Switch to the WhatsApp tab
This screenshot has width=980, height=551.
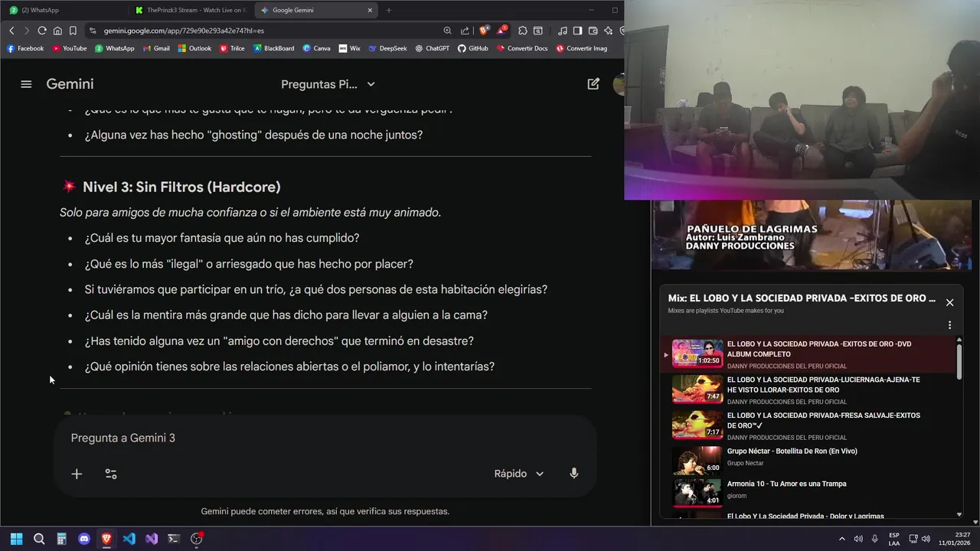pos(63,10)
